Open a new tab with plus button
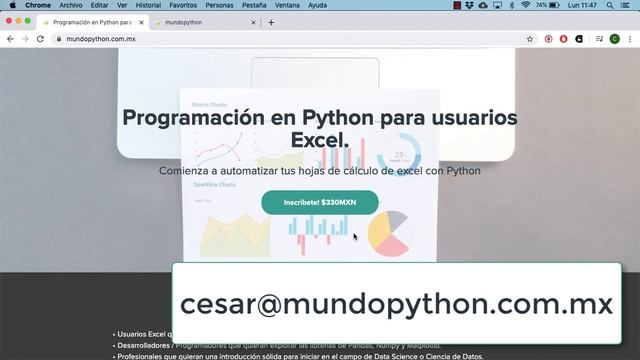This screenshot has height=360, width=640. 271,22
